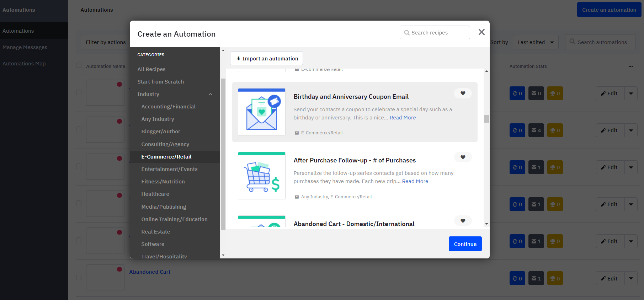Click Edit on the first automation row
644x300 pixels.
[610, 93]
